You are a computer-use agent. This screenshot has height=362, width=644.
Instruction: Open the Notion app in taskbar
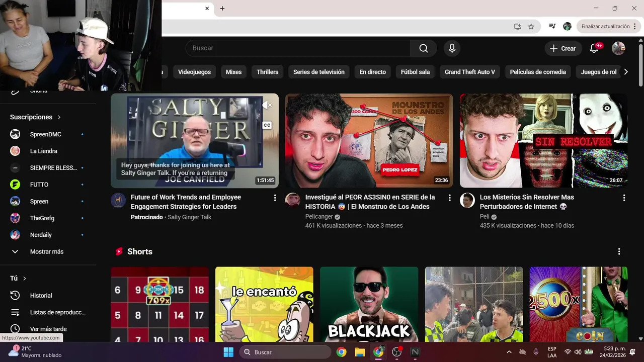pos(416,352)
